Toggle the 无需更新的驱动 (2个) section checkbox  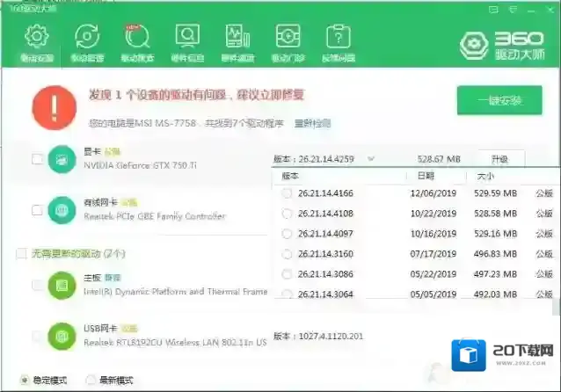21,253
